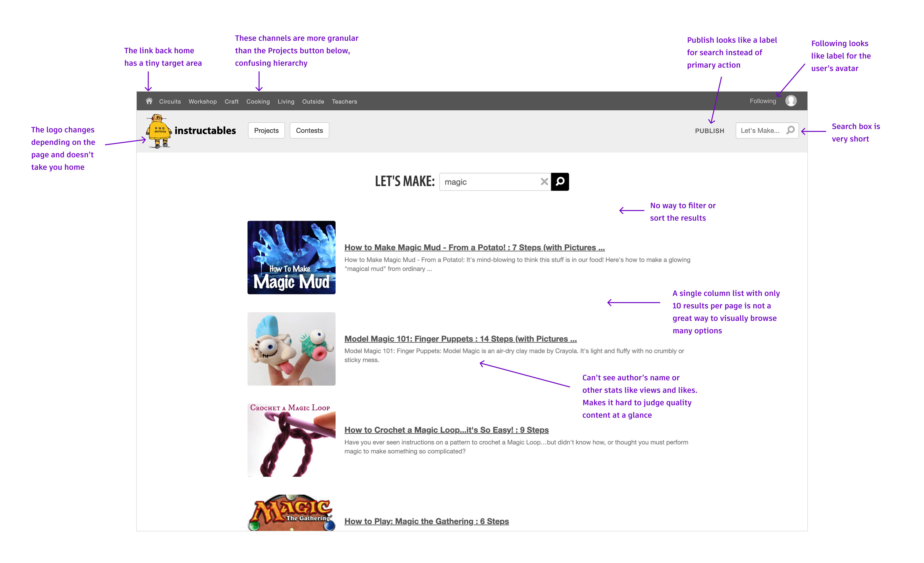Click the Instructables robot logo

159,131
